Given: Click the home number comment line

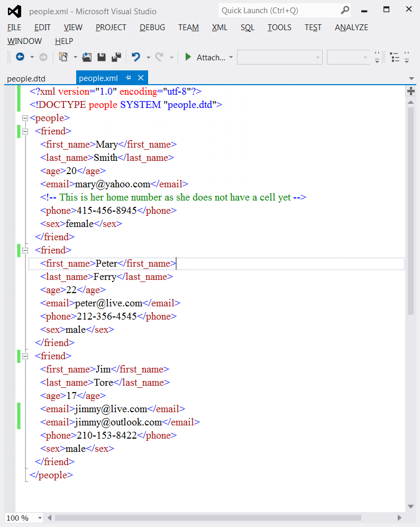Looking at the screenshot, I should [x=174, y=197].
